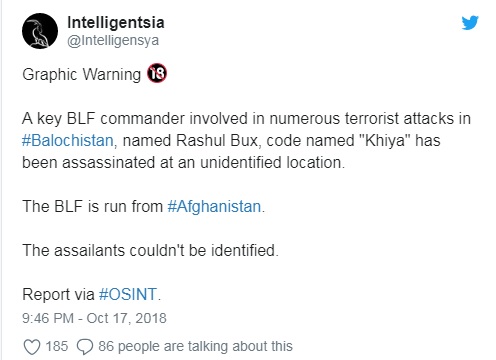The width and height of the screenshot is (496, 360).
Task: Click the Twitter bird logo icon
Action: (x=470, y=22)
